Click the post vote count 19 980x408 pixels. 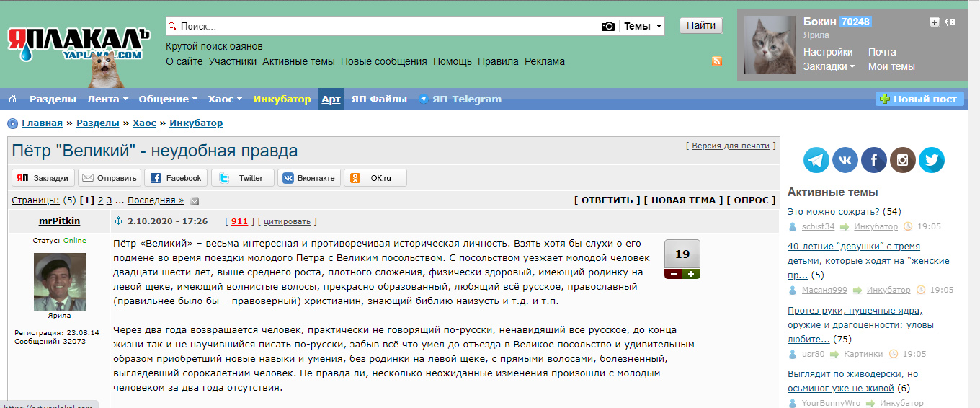coord(682,254)
